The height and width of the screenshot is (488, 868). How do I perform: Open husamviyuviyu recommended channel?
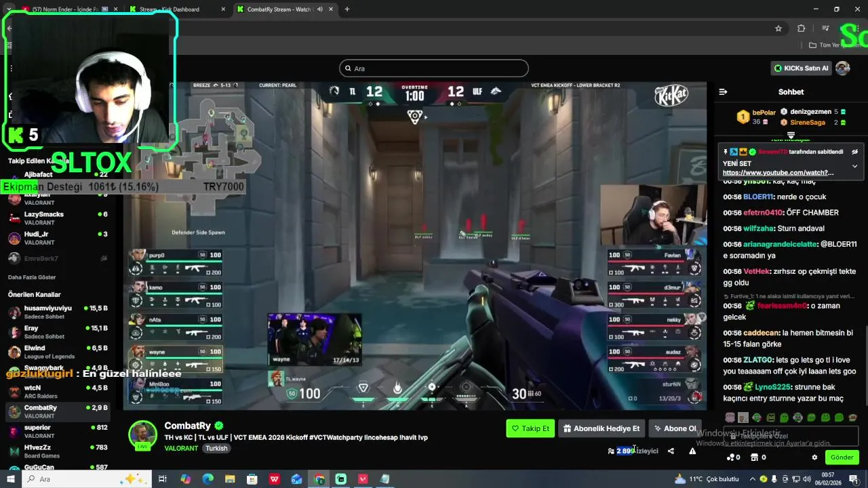(x=57, y=312)
